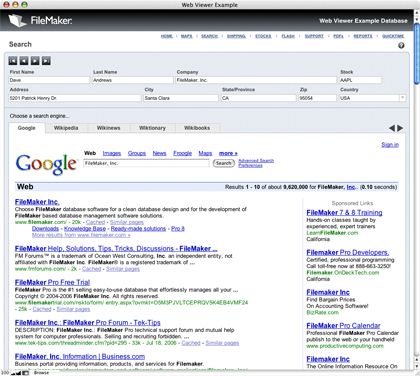This screenshot has width=420, height=376.
Task: Open the Business.com FileMaker result
Action: click(80, 356)
